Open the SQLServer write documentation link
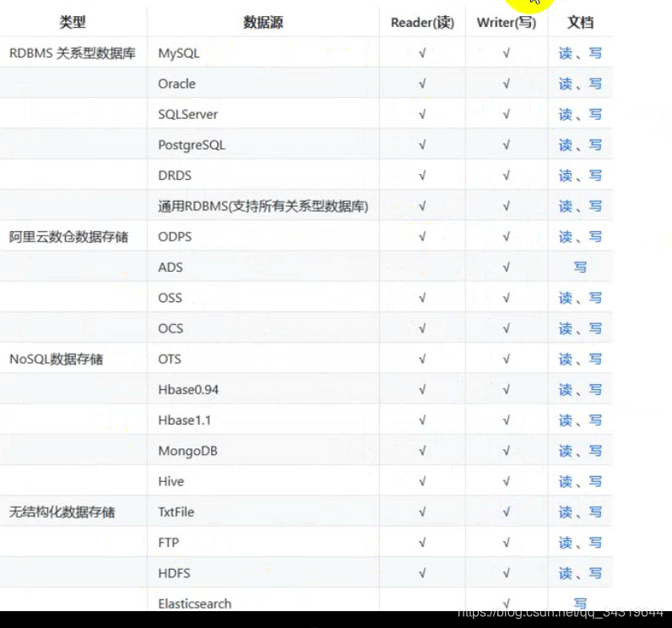Image resolution: width=672 pixels, height=628 pixels. (x=595, y=115)
